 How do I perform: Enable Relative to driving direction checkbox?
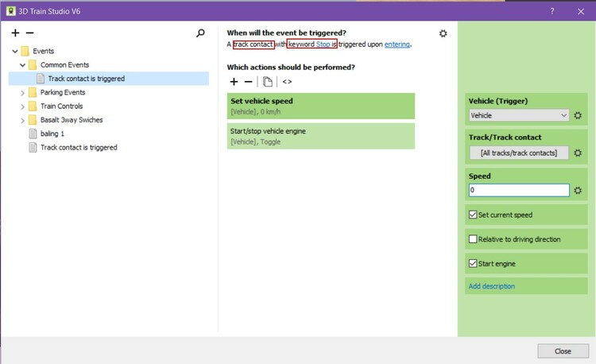point(473,239)
